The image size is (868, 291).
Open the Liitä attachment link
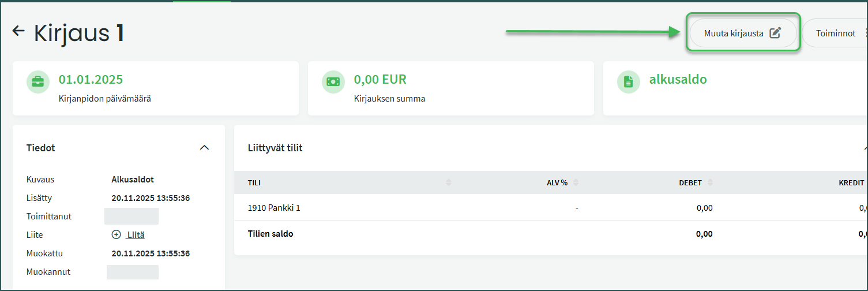pos(136,235)
